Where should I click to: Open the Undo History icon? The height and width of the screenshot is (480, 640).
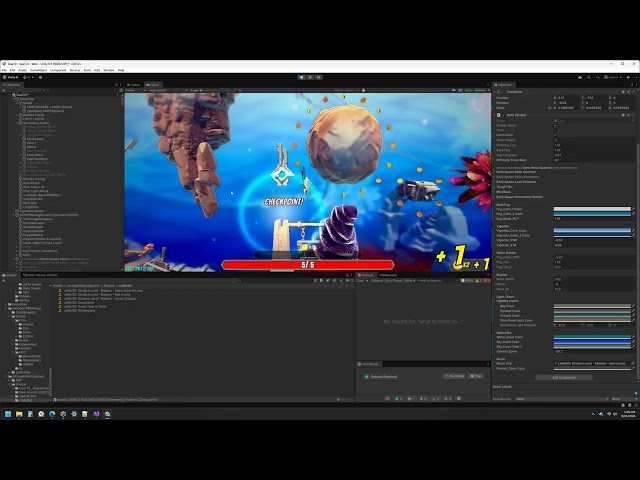(589, 77)
